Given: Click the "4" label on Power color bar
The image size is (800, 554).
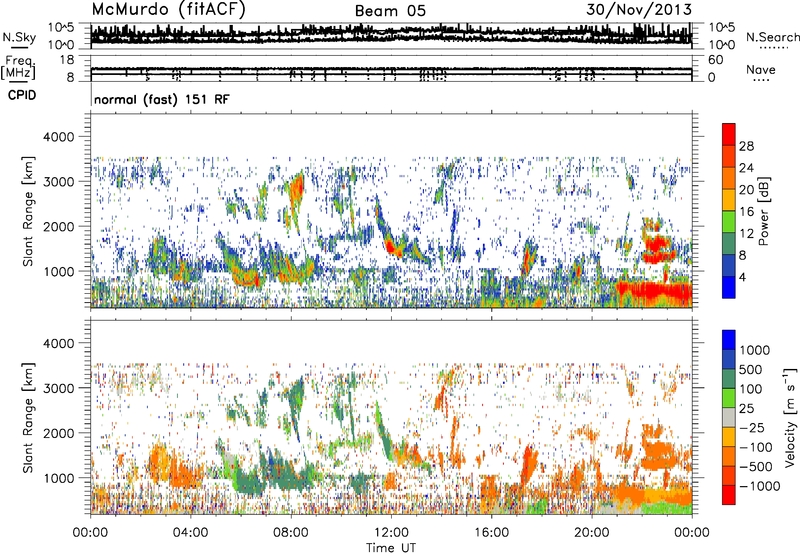Looking at the screenshot, I should point(743,277).
